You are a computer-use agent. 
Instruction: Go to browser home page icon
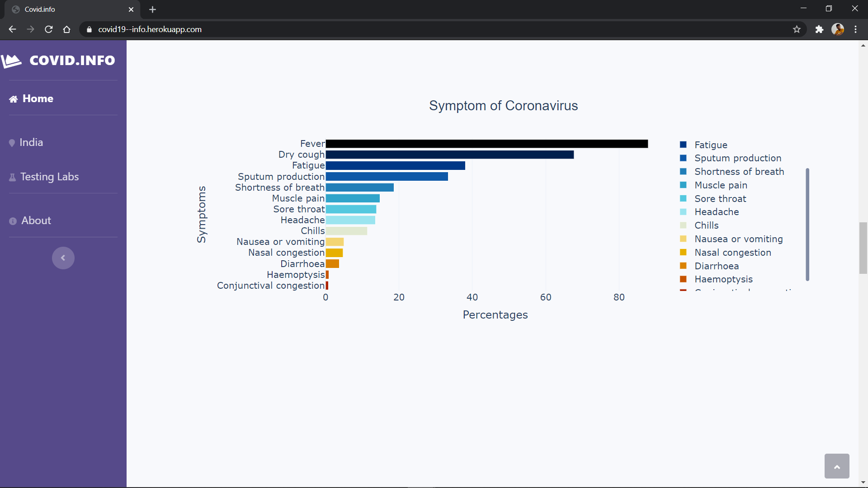tap(67, 29)
